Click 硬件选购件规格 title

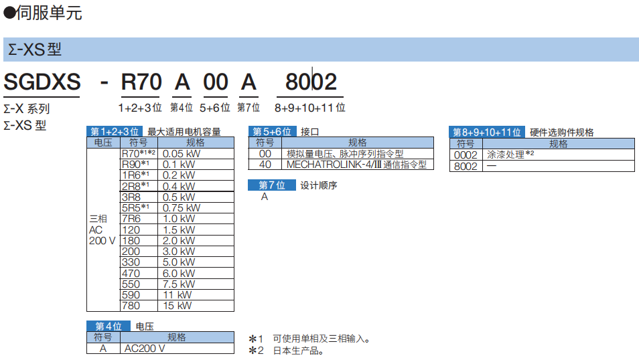(561, 132)
